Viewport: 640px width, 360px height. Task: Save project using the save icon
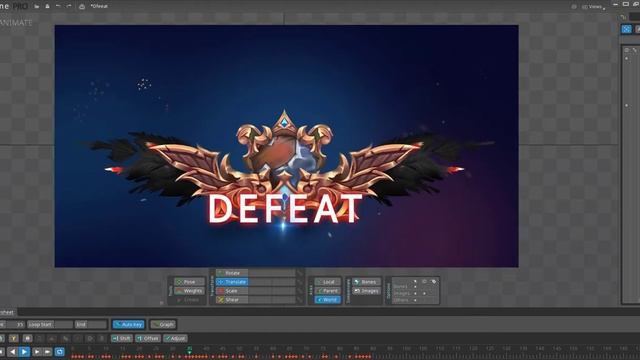coord(47,6)
